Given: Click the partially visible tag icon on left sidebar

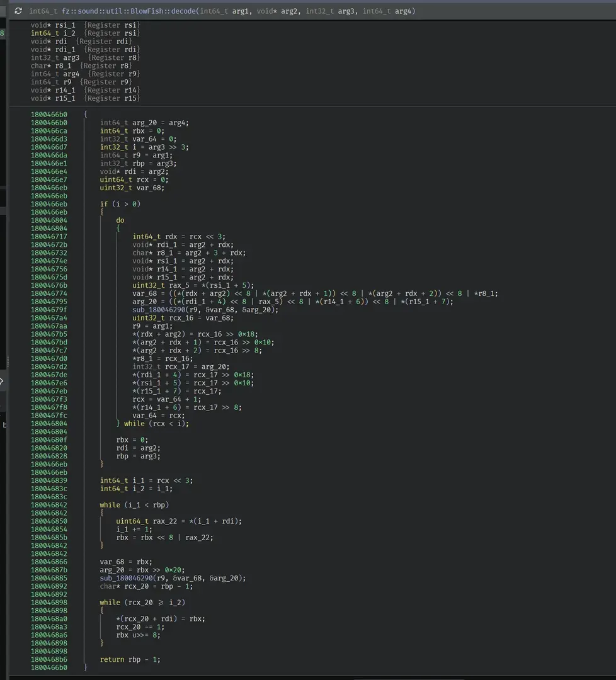Looking at the screenshot, I should point(2,381).
